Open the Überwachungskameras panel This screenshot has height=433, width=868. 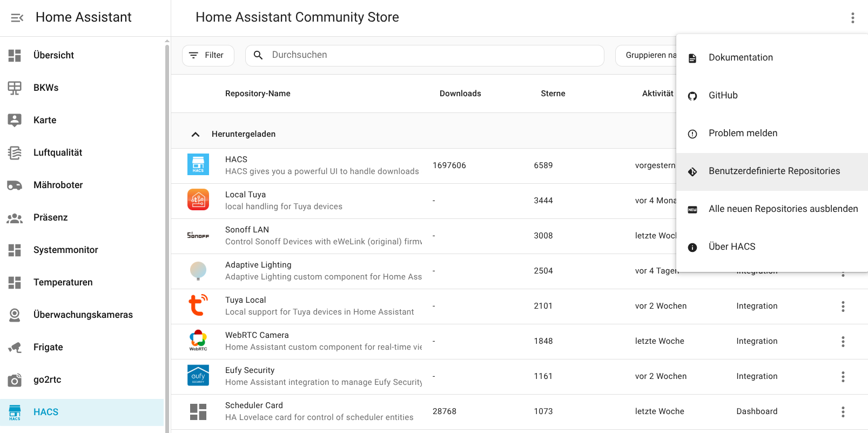point(82,315)
